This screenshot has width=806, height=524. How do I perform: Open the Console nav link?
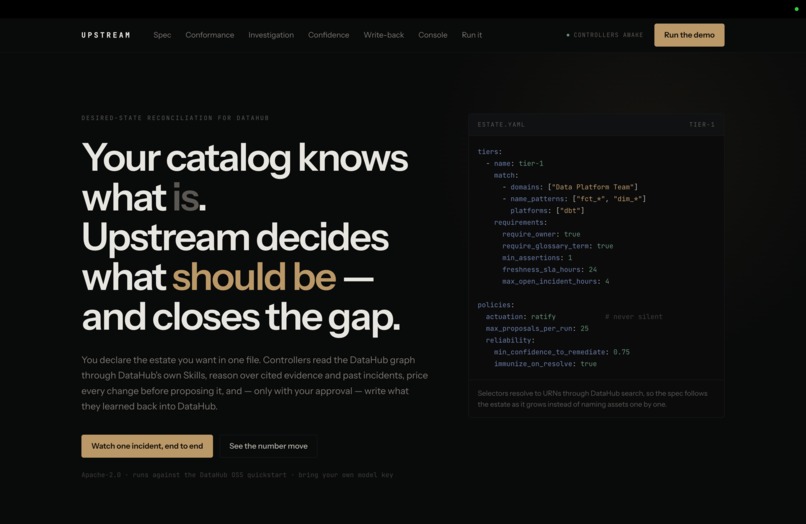433,35
